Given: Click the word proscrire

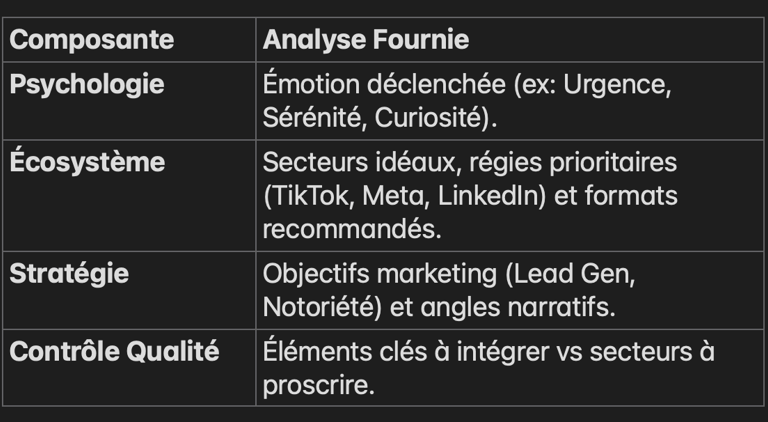Looking at the screenshot, I should (318, 385).
